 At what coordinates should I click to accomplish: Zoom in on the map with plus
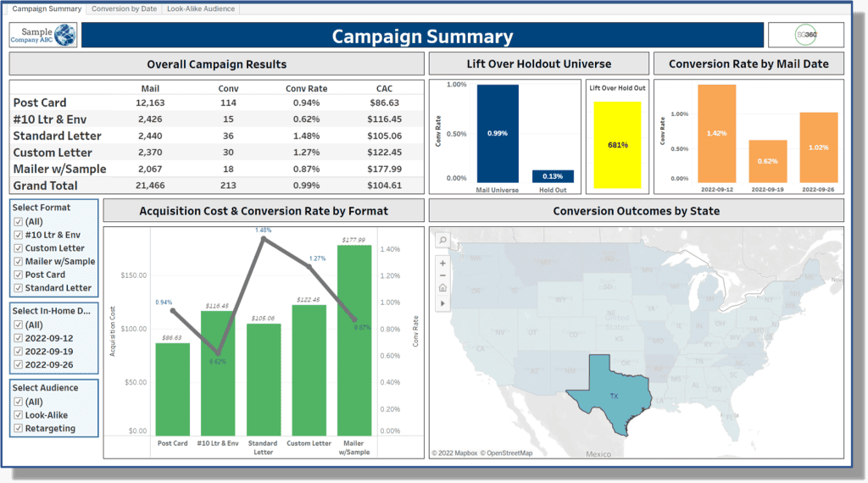tap(442, 264)
